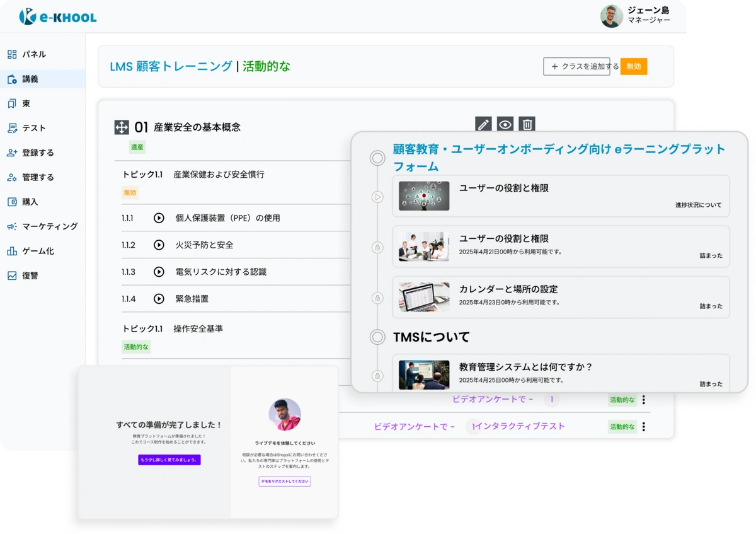
Task: Open ゲーム化 via its sidebar icon
Action: [x=11, y=251]
